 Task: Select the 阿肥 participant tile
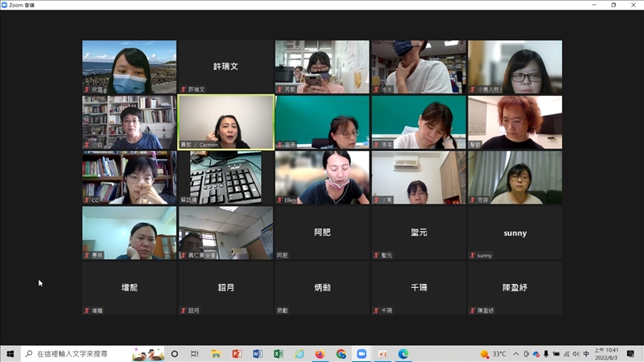[322, 233]
